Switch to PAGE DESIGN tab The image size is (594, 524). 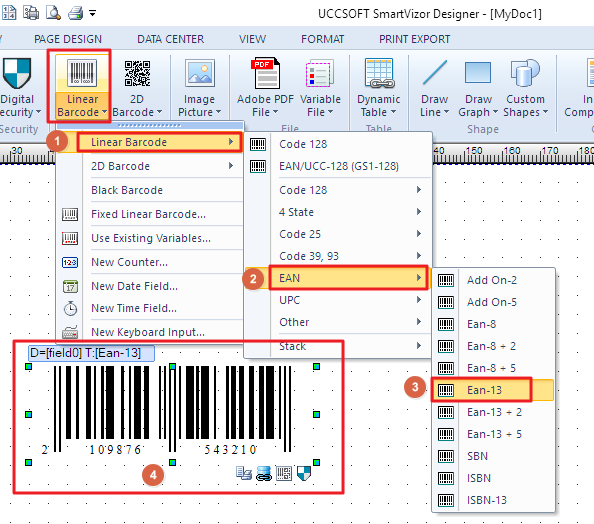point(68,39)
